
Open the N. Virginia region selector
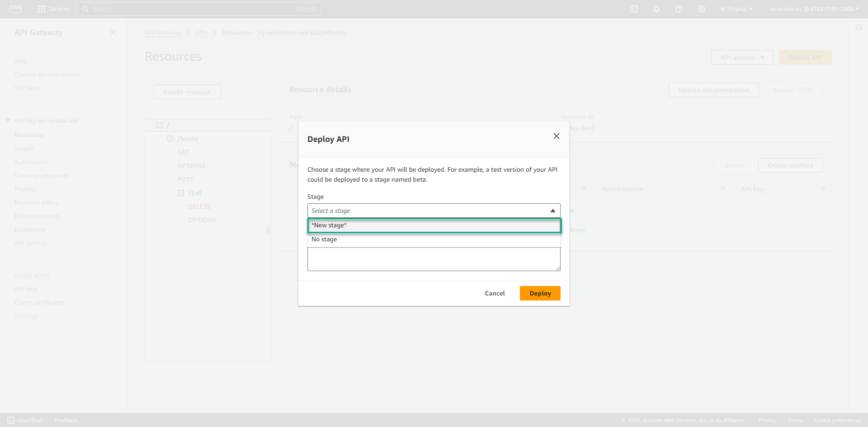(737, 9)
